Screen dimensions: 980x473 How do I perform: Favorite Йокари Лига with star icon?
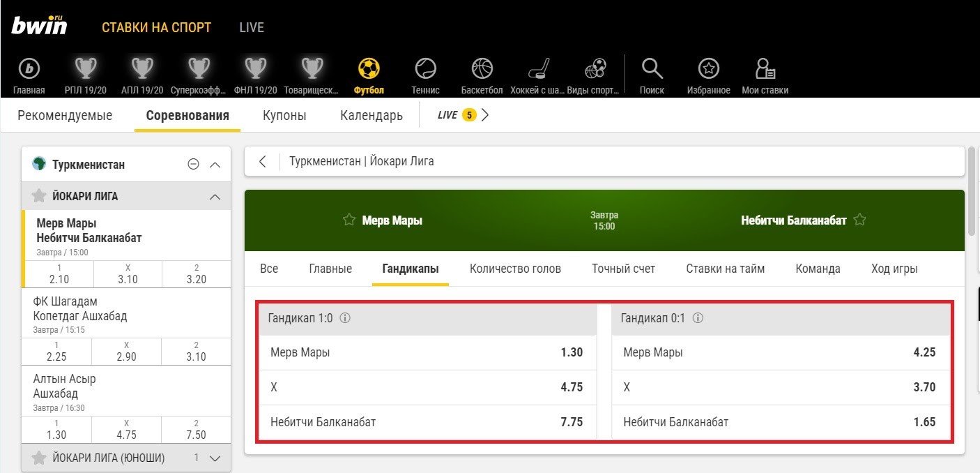39,196
